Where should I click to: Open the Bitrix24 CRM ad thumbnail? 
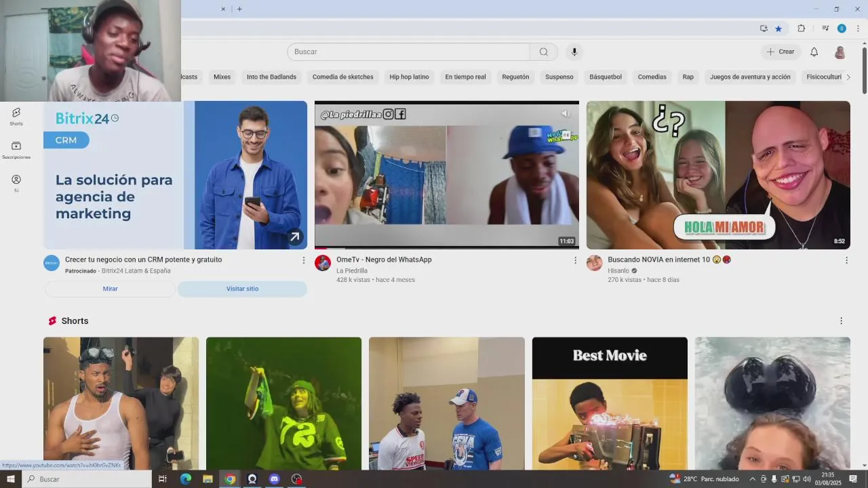[x=175, y=175]
